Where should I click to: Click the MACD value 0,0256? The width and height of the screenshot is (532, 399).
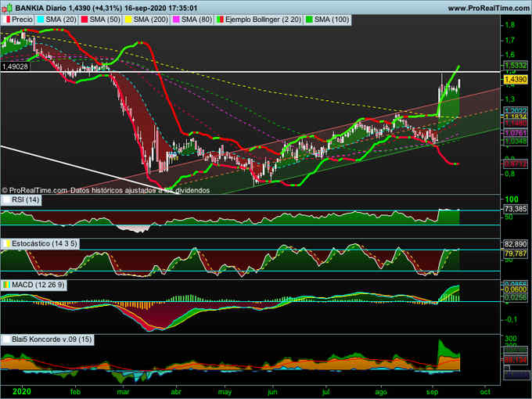coord(516,297)
